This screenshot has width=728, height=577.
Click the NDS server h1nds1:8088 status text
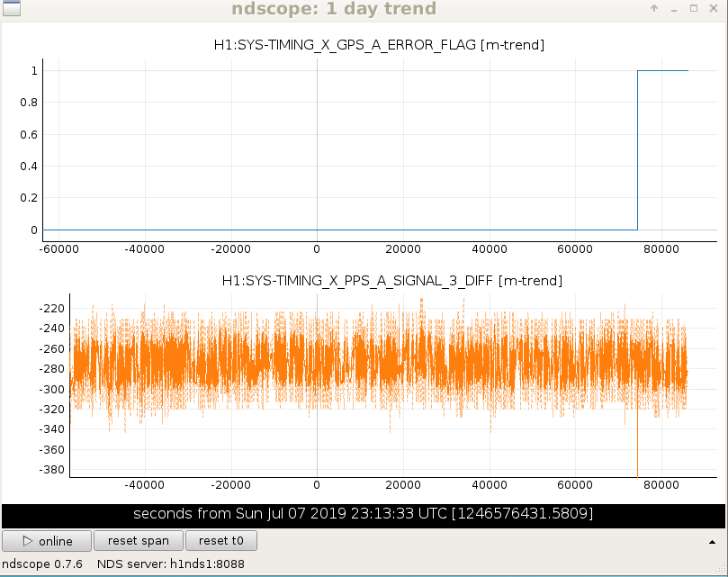(170, 564)
